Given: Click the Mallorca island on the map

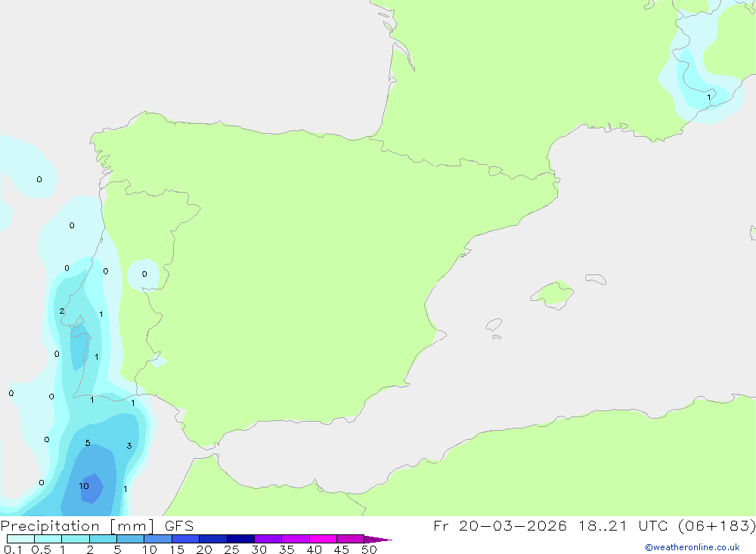Looking at the screenshot, I should 553,294.
